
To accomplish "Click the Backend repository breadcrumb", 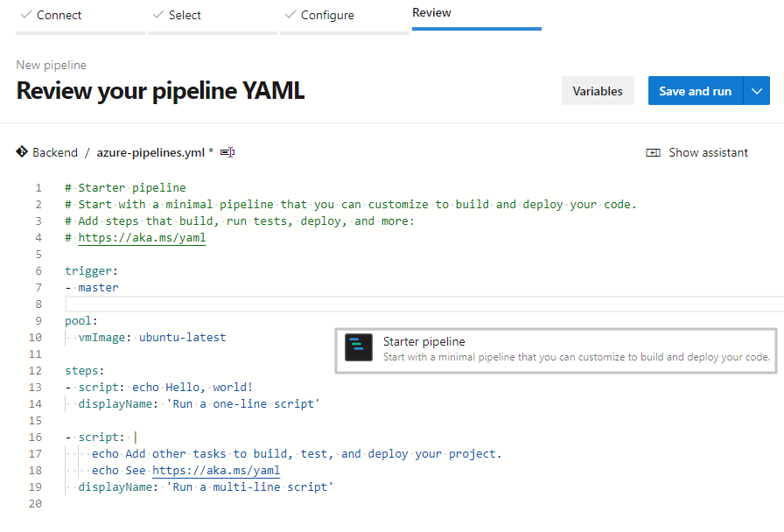I will pos(55,152).
